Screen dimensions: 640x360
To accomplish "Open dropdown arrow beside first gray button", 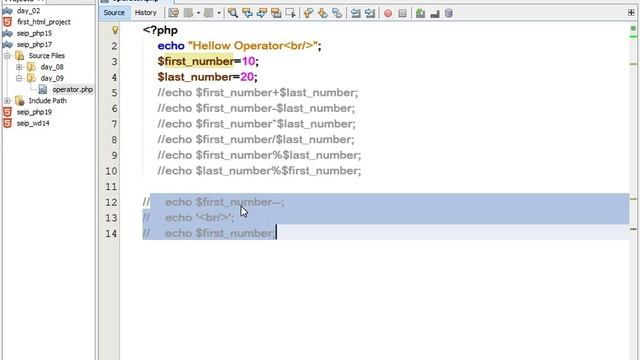I will (x=198, y=13).
